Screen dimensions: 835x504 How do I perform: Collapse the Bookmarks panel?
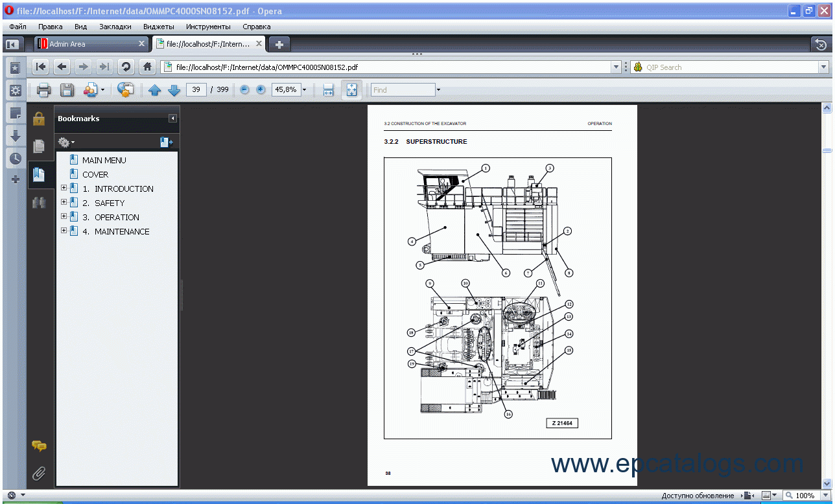(x=172, y=119)
